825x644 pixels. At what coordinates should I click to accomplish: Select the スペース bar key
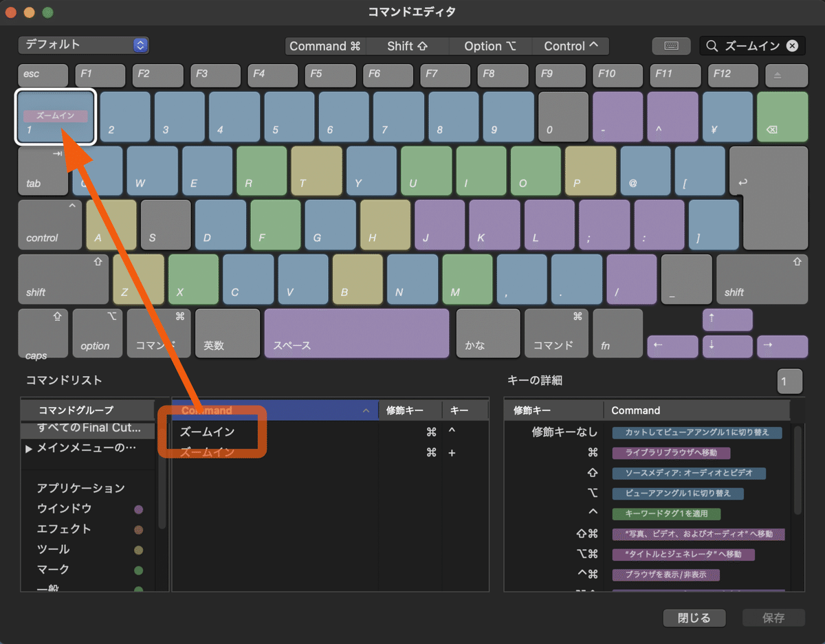coord(357,333)
